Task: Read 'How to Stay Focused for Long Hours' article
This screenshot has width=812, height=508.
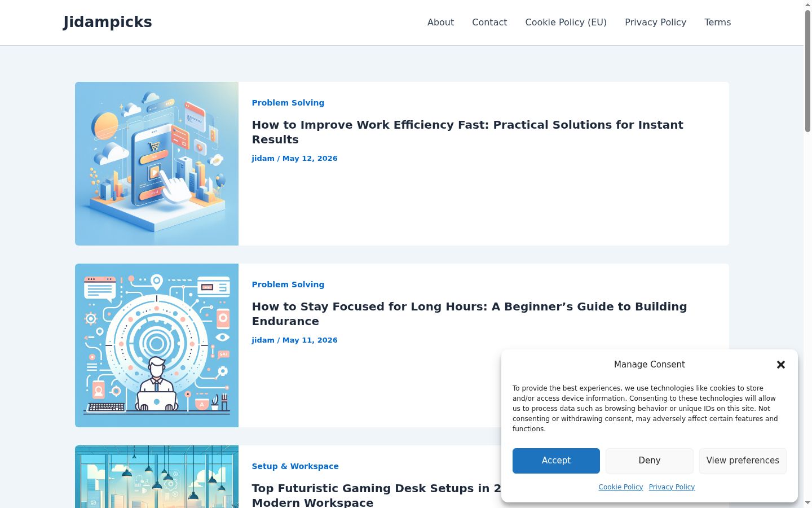Action: (469, 314)
